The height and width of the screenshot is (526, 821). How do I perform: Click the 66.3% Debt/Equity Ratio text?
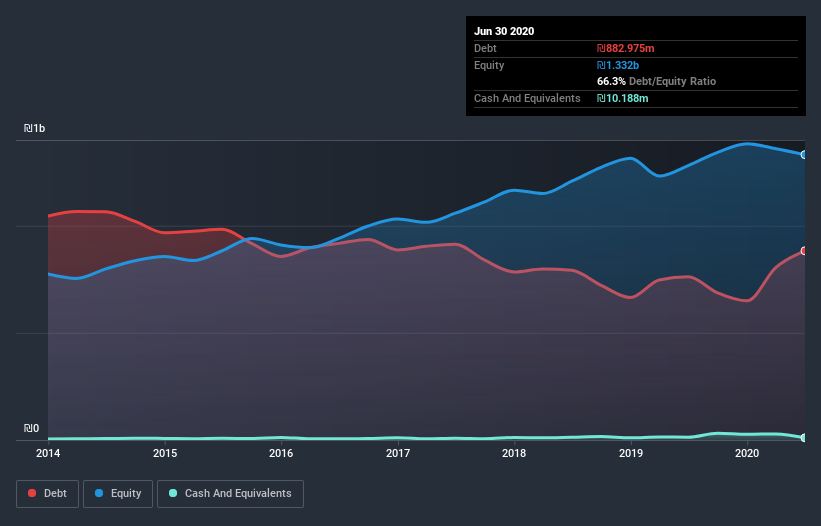click(x=657, y=81)
